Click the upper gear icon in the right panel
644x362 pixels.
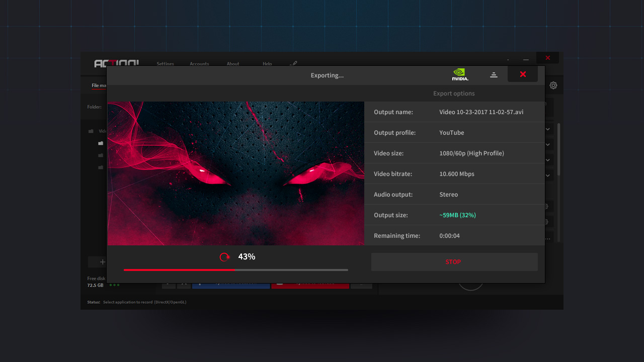pyautogui.click(x=547, y=206)
